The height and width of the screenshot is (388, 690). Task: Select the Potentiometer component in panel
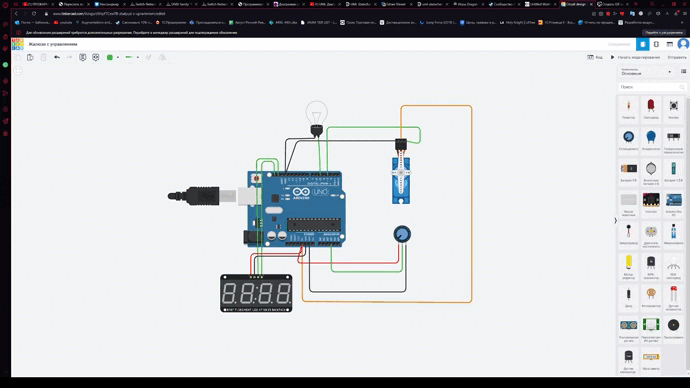[x=628, y=140]
